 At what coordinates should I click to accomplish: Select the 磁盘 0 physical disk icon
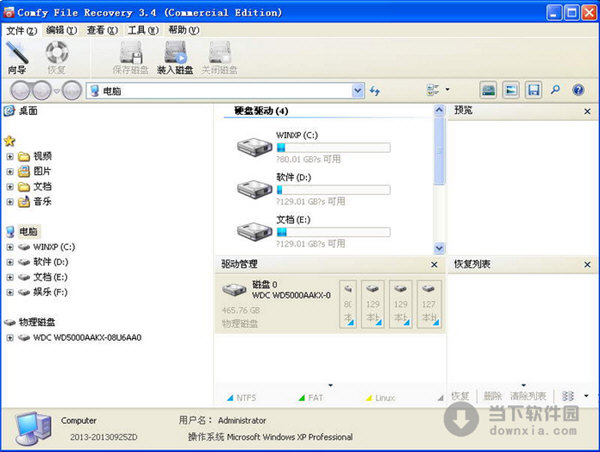point(234,290)
